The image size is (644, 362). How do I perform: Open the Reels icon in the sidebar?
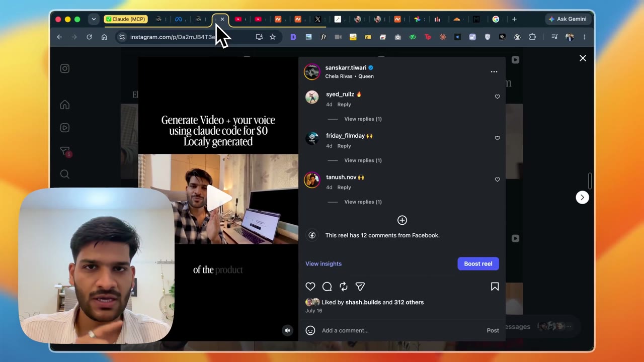pyautogui.click(x=65, y=128)
